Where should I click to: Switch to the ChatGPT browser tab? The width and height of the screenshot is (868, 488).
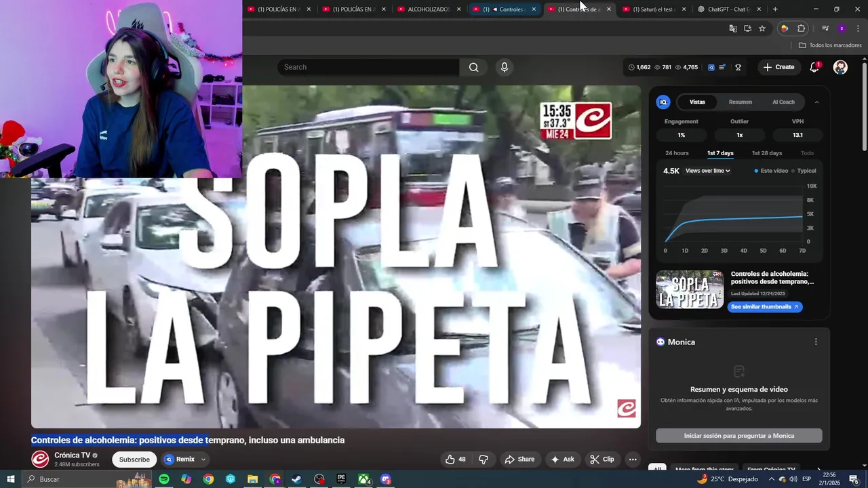point(731,9)
